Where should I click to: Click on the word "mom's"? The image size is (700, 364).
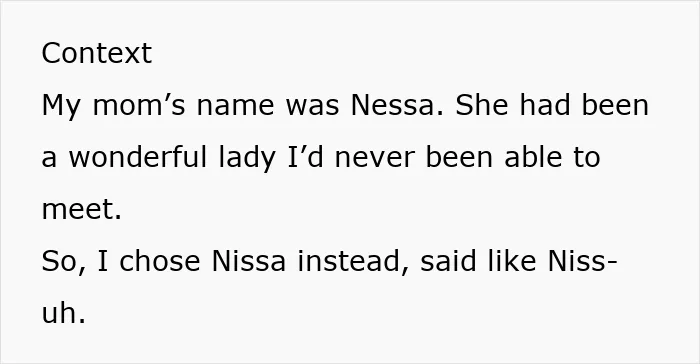point(139,105)
